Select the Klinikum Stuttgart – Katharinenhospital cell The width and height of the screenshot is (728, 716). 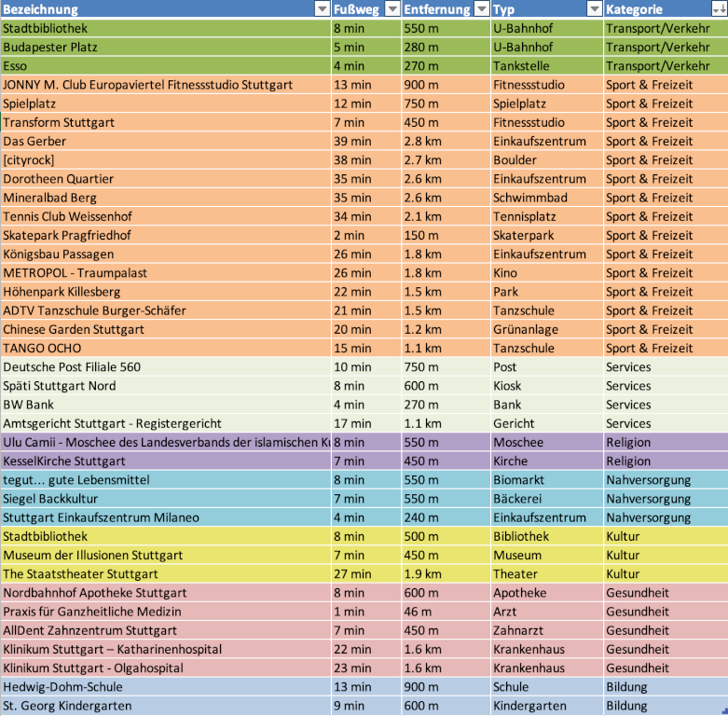pyautogui.click(x=166, y=649)
